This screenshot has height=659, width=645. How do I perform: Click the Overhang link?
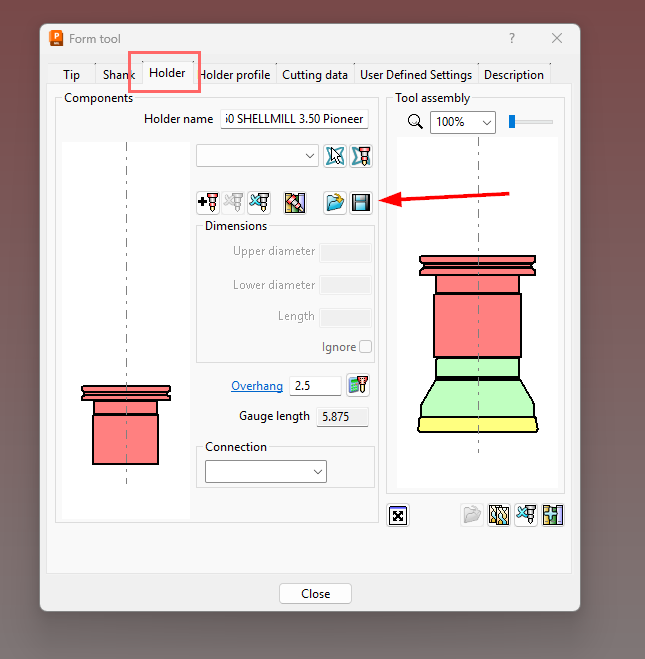click(257, 386)
